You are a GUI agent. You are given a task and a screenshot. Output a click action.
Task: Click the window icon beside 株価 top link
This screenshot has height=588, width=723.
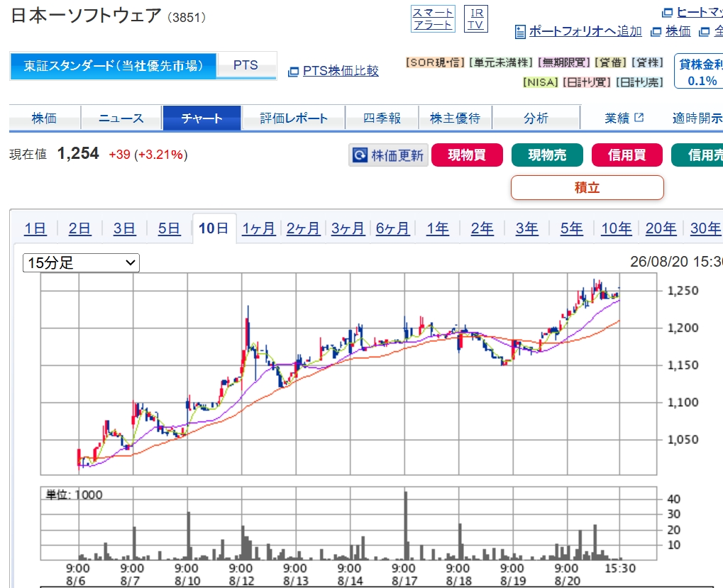coord(656,32)
